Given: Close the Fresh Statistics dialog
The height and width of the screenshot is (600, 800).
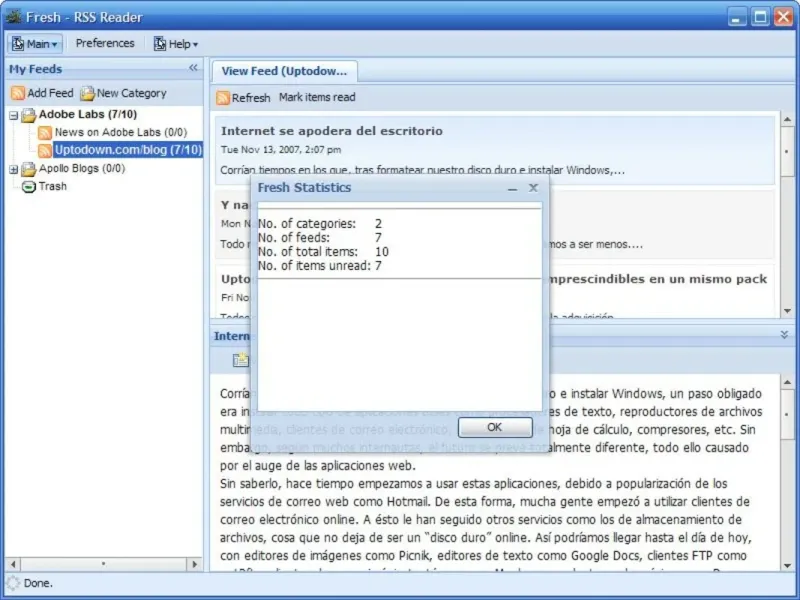Looking at the screenshot, I should pos(533,188).
